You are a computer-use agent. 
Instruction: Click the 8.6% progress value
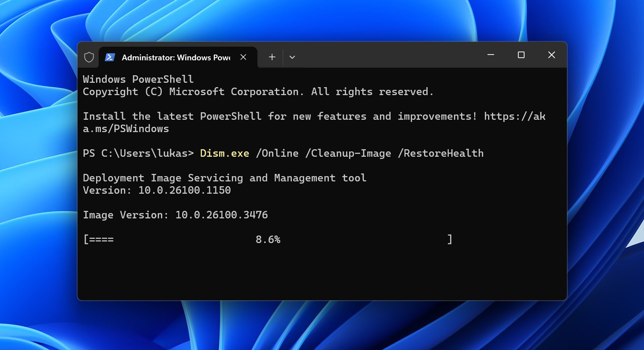(268, 239)
